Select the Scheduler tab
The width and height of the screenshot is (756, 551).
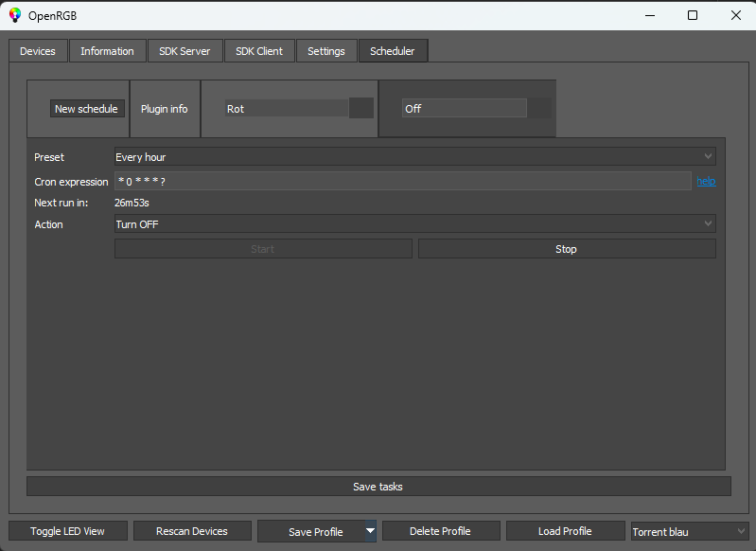[393, 51]
